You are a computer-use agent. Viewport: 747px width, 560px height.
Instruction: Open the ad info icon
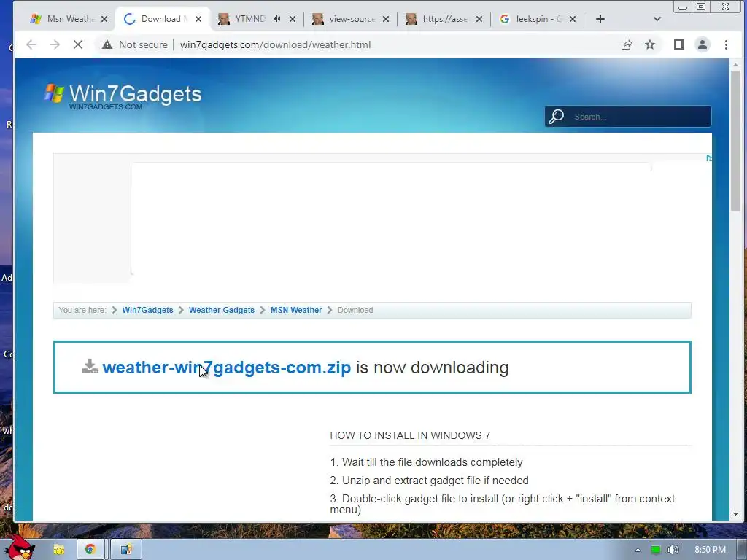pyautogui.click(x=709, y=158)
